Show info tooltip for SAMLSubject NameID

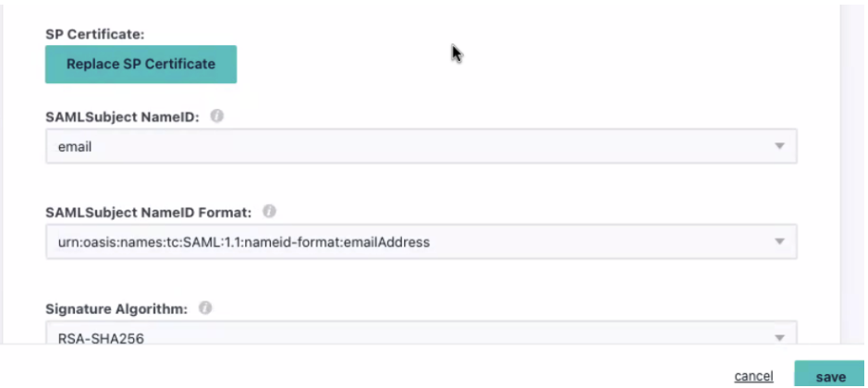click(x=217, y=116)
